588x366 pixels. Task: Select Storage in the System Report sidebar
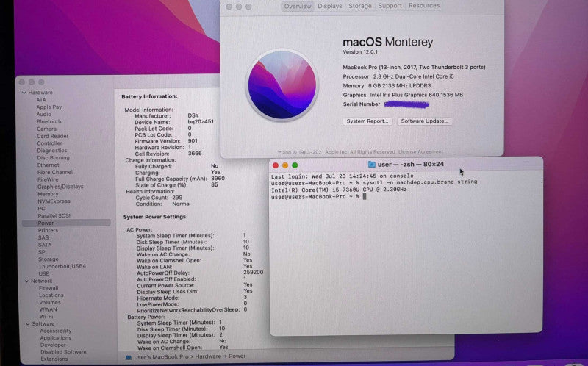coord(49,259)
